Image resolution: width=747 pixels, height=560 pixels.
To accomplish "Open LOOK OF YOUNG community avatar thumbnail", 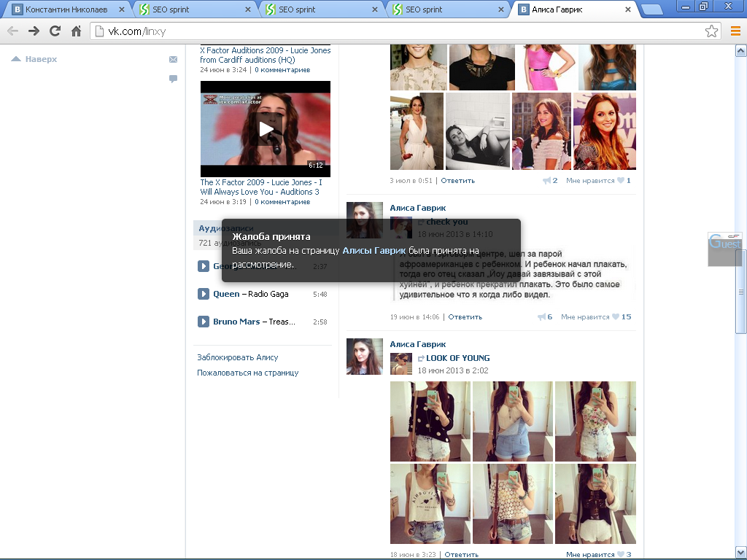I will [x=401, y=364].
